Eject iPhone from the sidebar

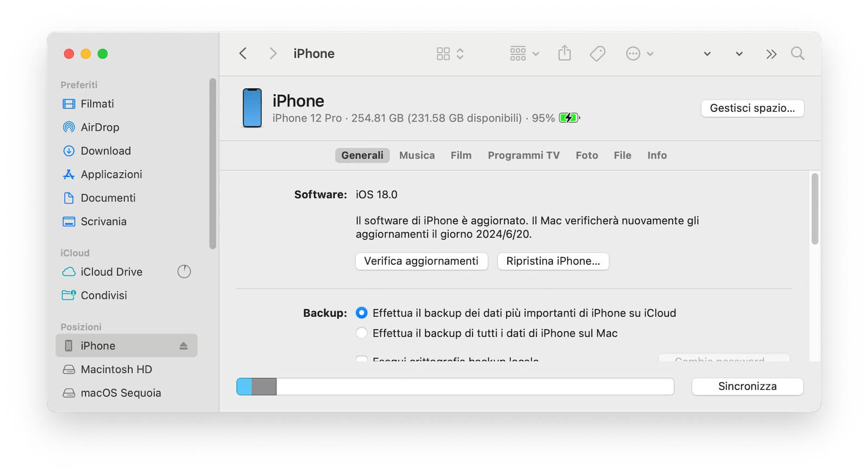[x=183, y=346]
